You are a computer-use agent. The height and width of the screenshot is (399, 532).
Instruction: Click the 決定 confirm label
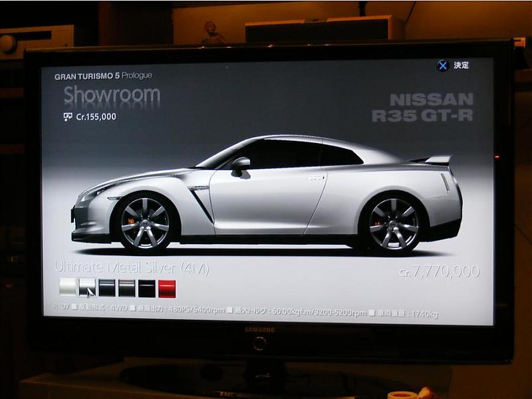click(x=462, y=65)
